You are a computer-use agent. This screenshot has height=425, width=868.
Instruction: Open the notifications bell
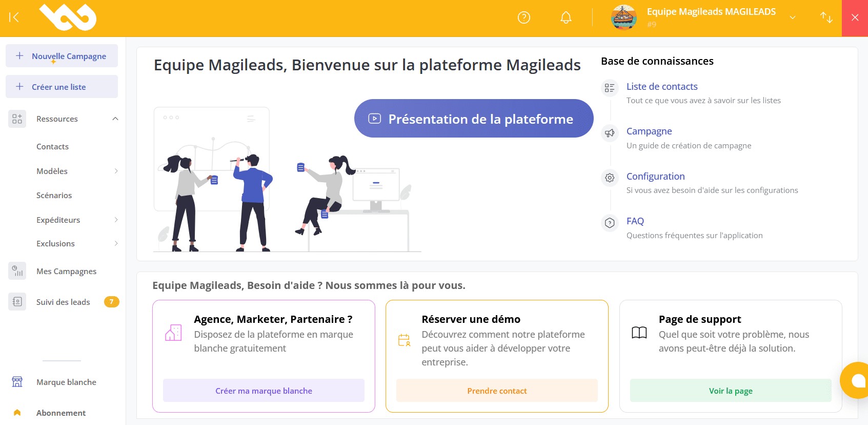click(x=566, y=17)
